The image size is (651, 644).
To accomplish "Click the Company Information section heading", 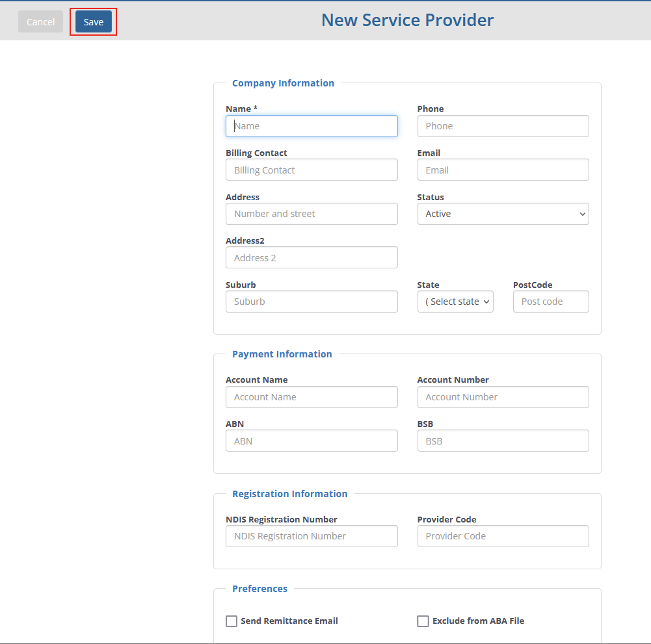I will (x=283, y=83).
